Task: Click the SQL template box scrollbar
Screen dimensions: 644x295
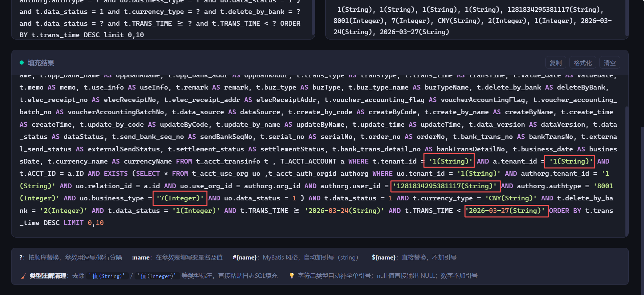Action: tap(313, 17)
